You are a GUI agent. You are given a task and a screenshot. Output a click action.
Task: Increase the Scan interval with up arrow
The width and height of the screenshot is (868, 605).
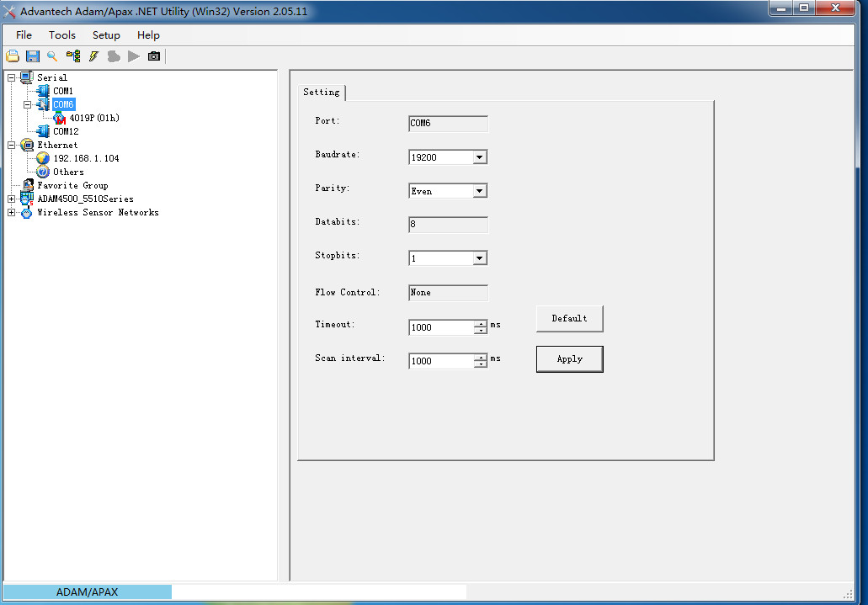pyautogui.click(x=480, y=358)
